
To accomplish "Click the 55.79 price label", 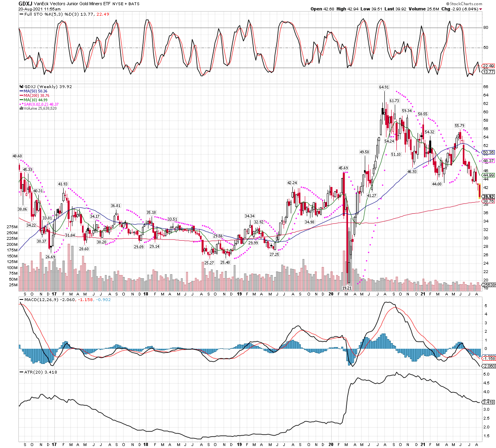I will tap(460, 126).
